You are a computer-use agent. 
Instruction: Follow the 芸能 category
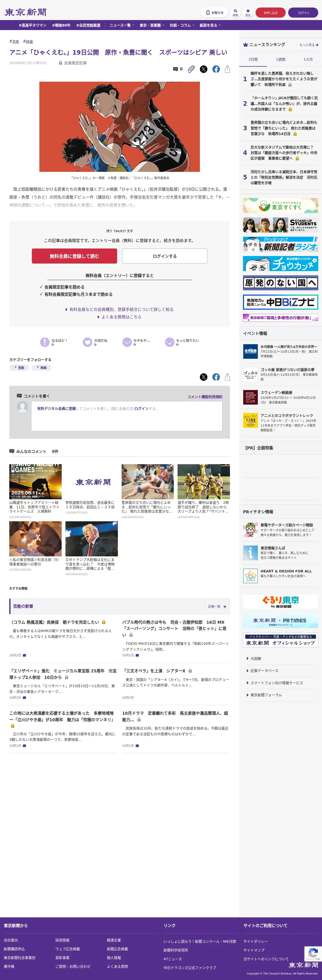coord(19,367)
